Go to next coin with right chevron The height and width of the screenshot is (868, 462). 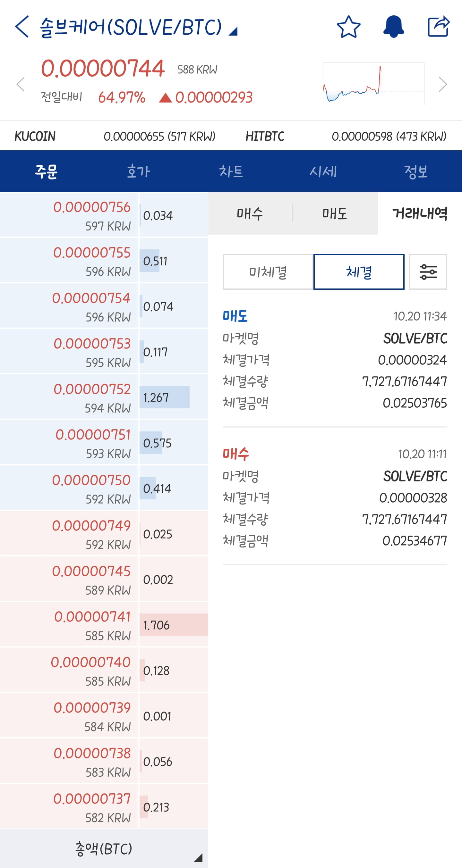(443, 84)
